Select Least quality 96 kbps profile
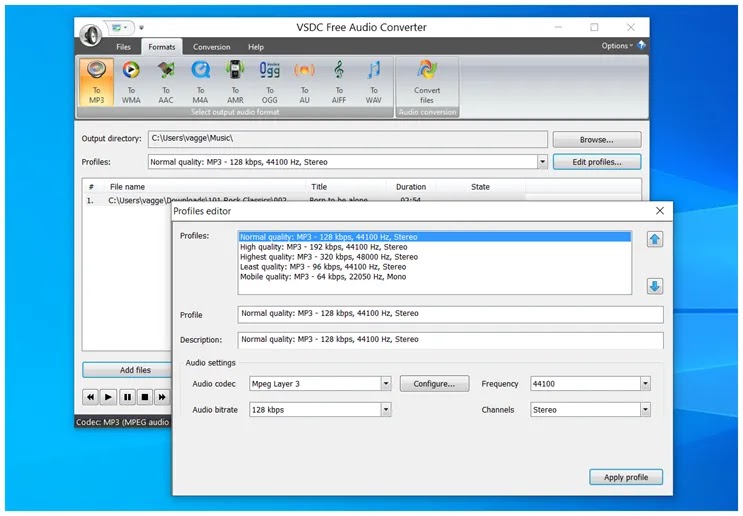 click(435, 267)
